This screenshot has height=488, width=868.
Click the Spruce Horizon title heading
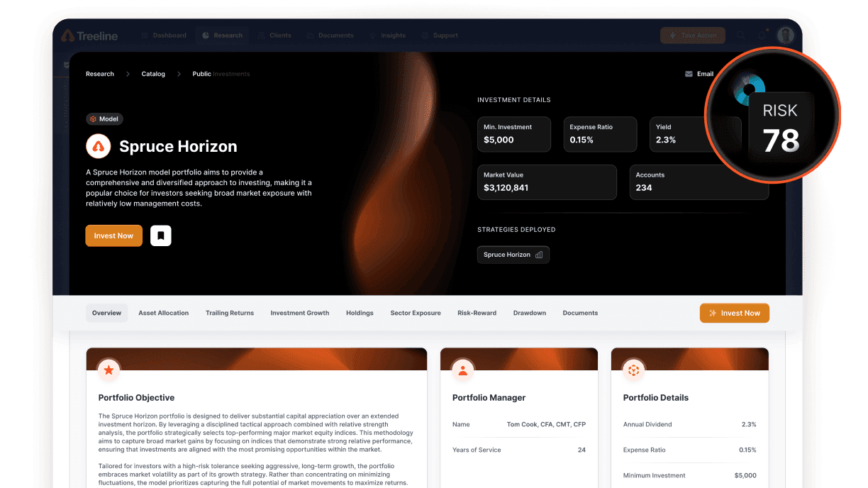point(178,147)
